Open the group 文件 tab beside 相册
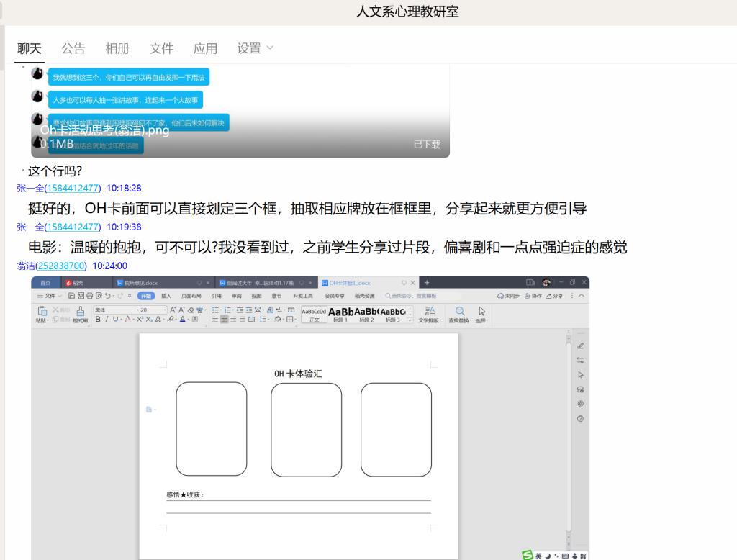Viewport: 737px width, 560px height. click(x=161, y=48)
